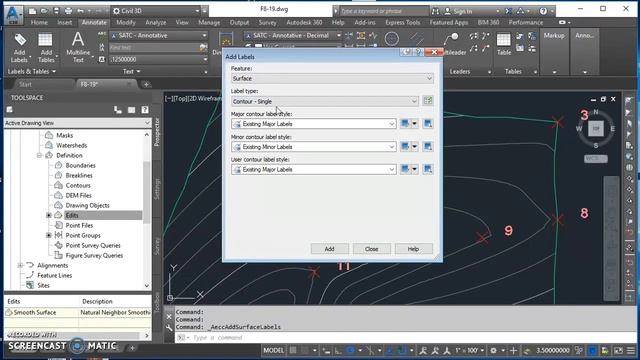This screenshot has height=360, width=640.
Task: Open the Survey ribbon tab
Action: pyautogui.click(x=267, y=22)
